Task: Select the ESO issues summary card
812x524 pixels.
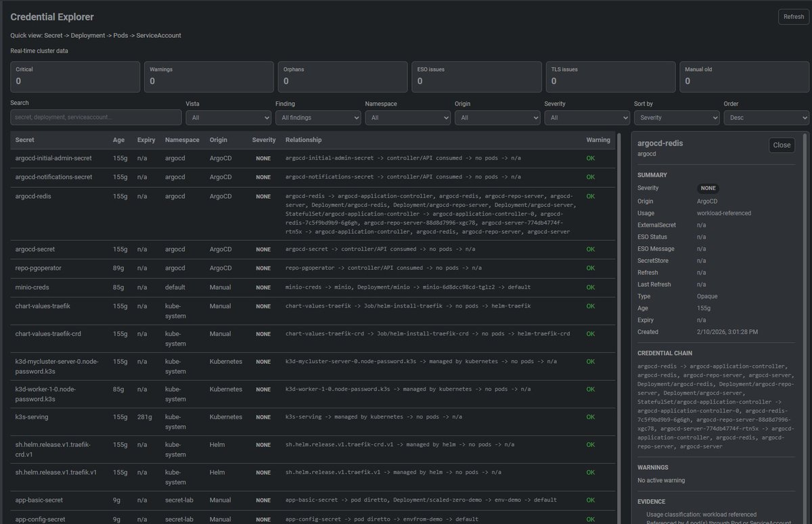Action: point(476,76)
